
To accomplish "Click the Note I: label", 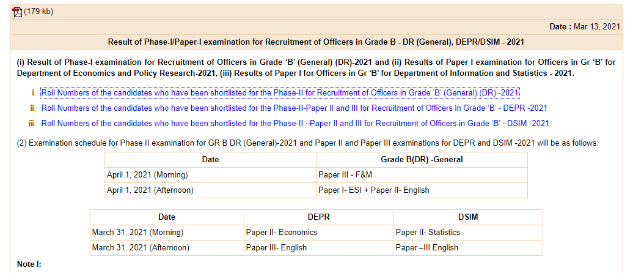I will click(x=29, y=264).
